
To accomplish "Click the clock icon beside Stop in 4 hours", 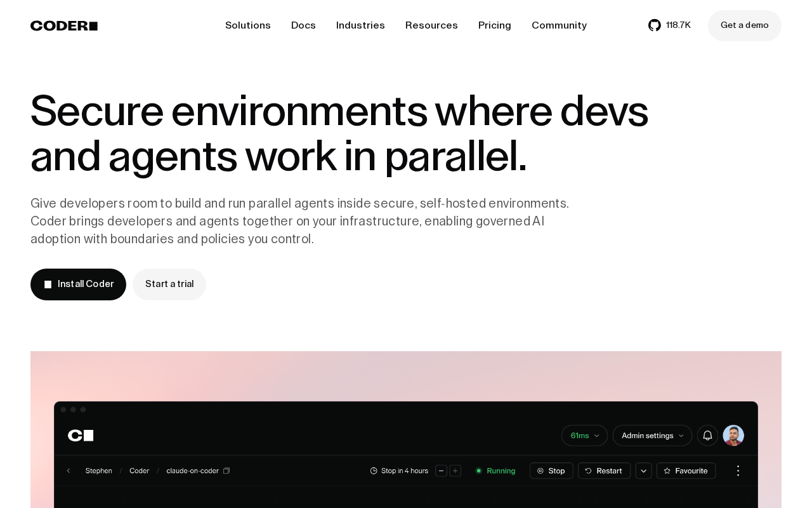I will (374, 471).
